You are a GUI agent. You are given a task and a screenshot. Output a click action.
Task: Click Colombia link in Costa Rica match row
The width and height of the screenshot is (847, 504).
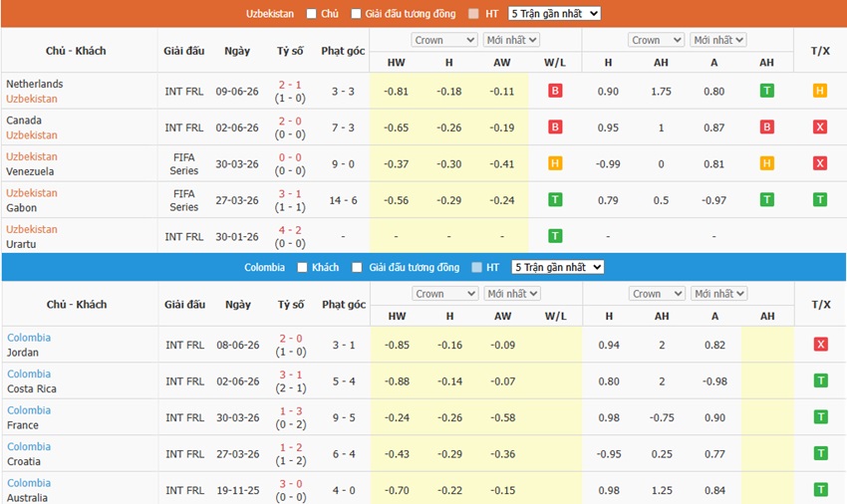pos(29,374)
